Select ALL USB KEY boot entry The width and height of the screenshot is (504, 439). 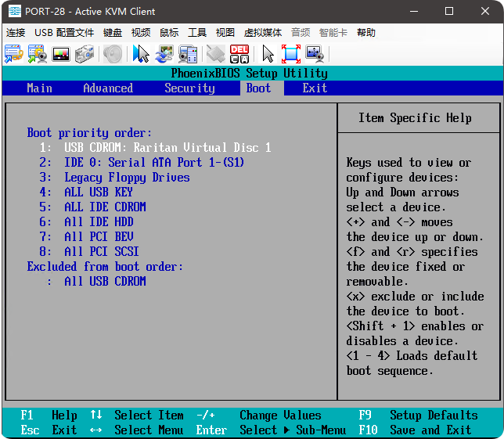(99, 193)
